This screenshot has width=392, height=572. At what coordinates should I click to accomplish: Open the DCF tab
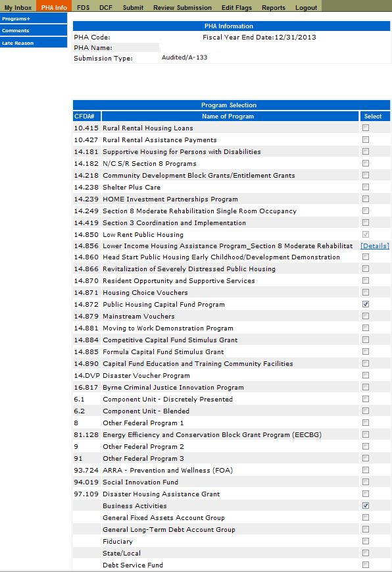pos(106,7)
